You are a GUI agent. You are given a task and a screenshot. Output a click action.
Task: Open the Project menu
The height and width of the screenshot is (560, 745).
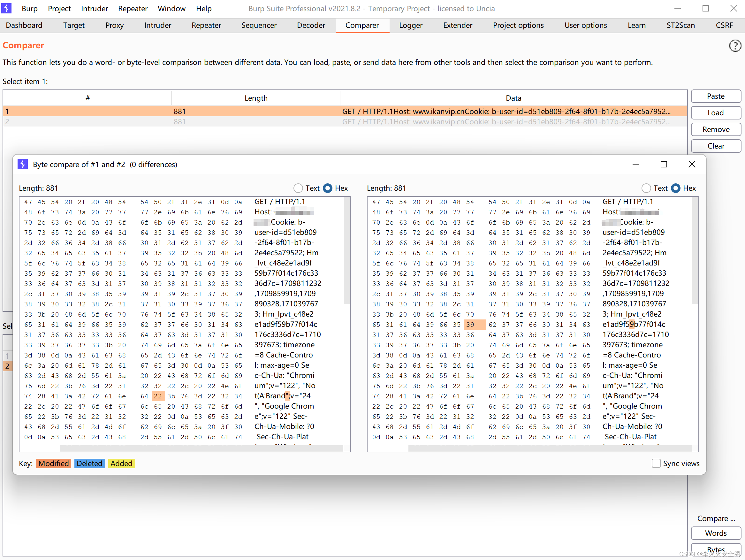(x=59, y=8)
